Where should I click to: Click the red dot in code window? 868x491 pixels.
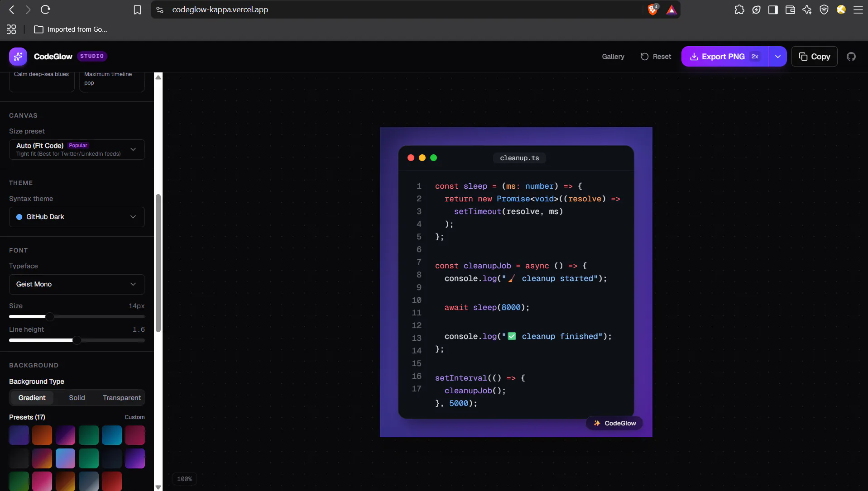[411, 158]
